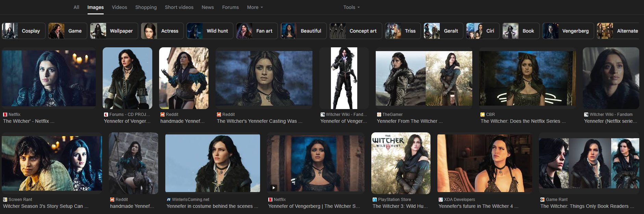Open the CBR Netflix Series thumbnail
Screen dimensions: 644x214
(528, 78)
